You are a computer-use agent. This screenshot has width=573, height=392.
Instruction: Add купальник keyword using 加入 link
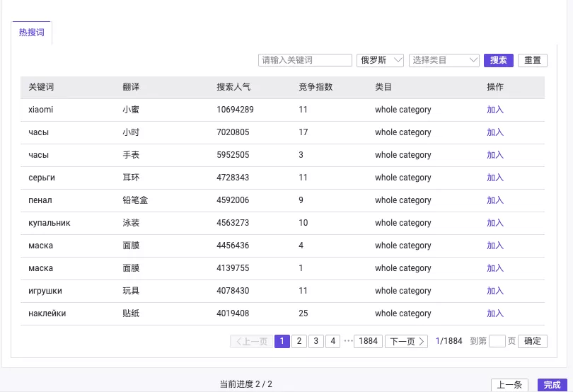[x=495, y=223]
